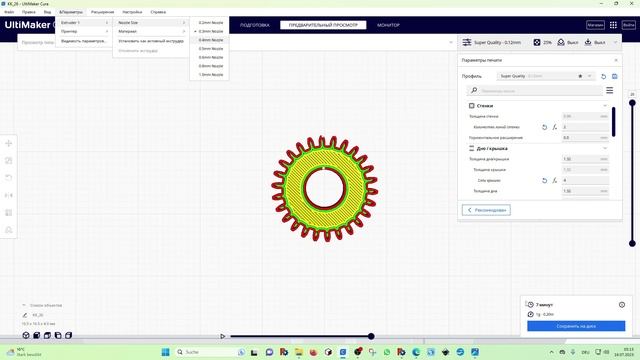640x360 pixels.
Task: Collapse the print settings bar chevron
Action: tap(616, 42)
